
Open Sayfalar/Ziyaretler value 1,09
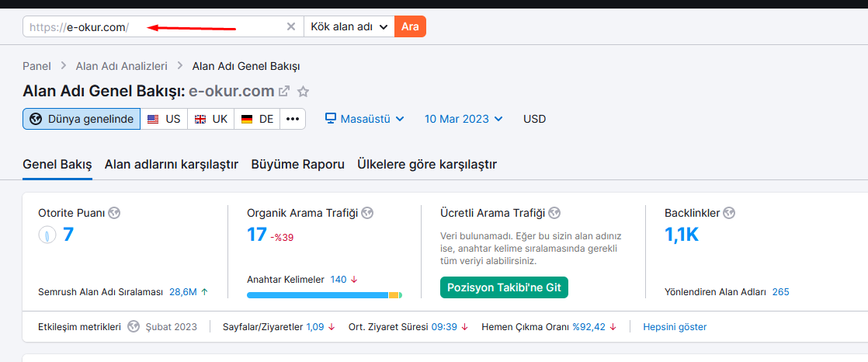[315, 327]
